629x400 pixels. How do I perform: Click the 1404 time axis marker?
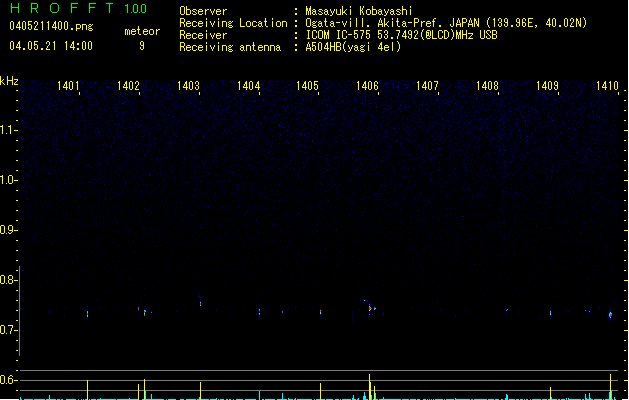[x=248, y=86]
